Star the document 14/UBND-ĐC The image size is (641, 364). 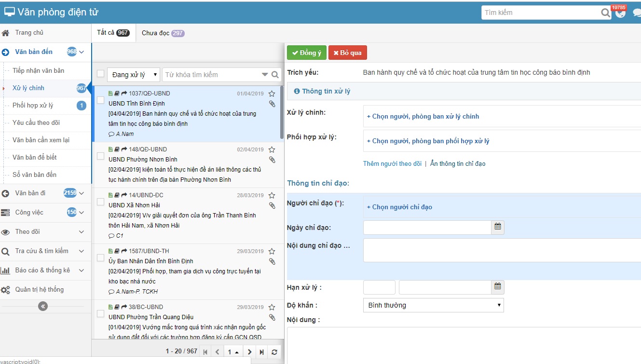(x=272, y=195)
